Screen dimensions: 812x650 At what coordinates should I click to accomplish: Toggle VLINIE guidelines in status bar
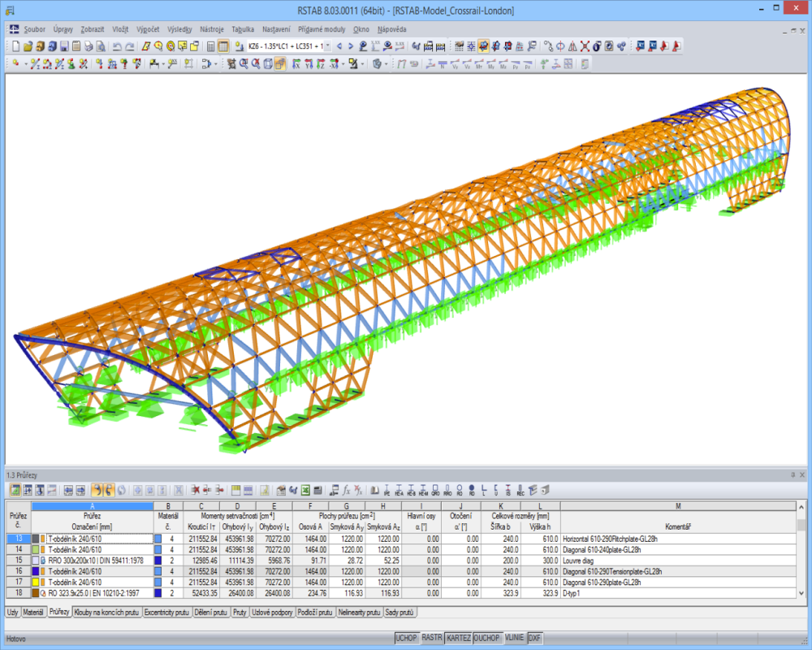tap(515, 638)
